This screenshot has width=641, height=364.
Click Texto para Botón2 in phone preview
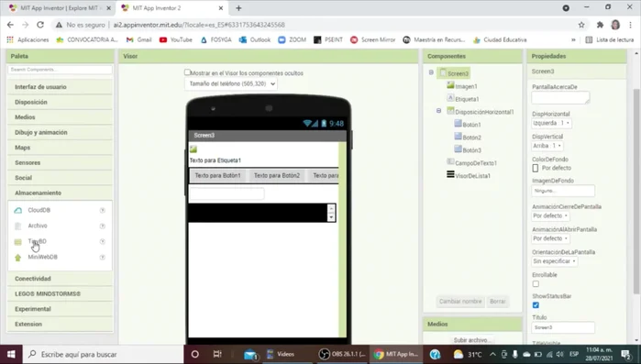tap(277, 176)
